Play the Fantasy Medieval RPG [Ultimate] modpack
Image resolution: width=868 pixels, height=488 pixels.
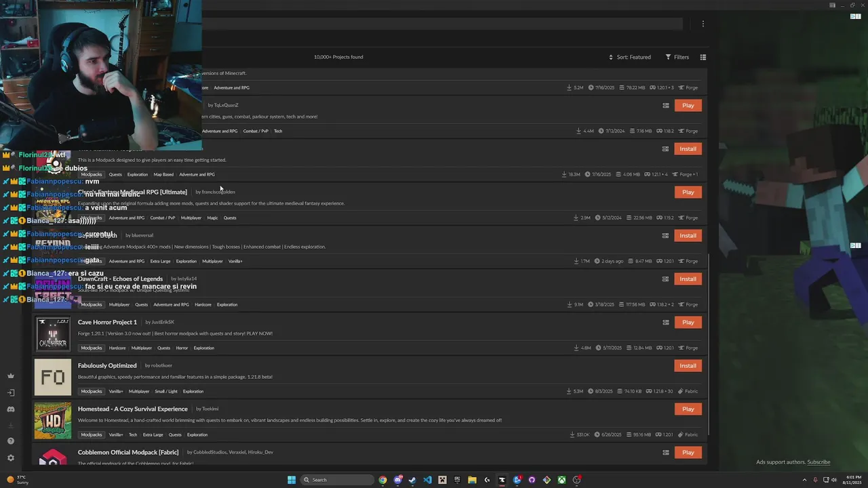(x=688, y=192)
